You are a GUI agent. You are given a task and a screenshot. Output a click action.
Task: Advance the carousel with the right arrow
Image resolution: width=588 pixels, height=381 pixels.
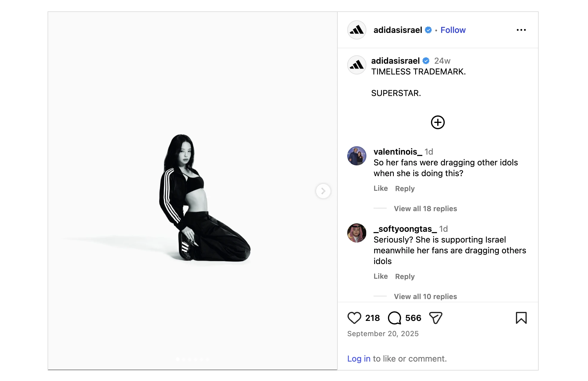(323, 191)
